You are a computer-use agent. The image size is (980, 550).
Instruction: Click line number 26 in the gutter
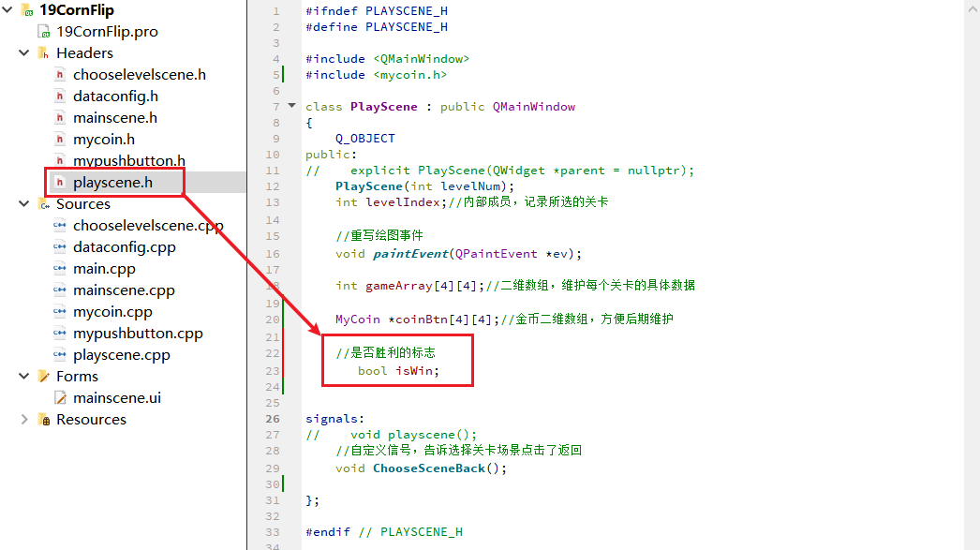tap(273, 419)
